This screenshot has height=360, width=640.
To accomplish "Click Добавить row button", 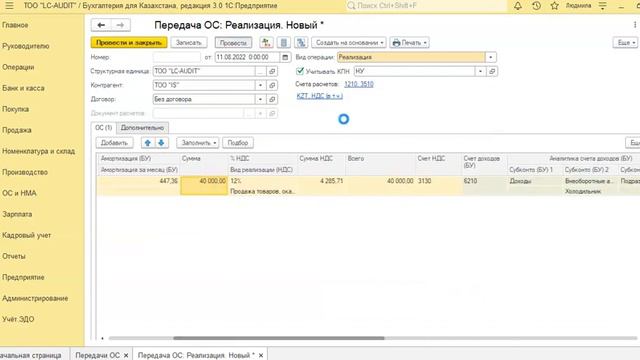I will (x=114, y=143).
